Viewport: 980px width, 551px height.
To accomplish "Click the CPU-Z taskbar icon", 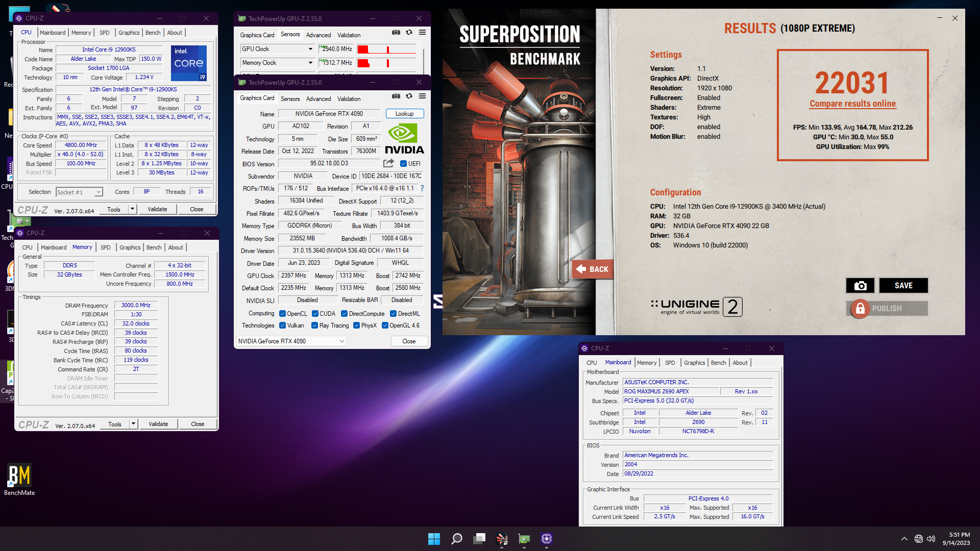I will pyautogui.click(x=547, y=539).
